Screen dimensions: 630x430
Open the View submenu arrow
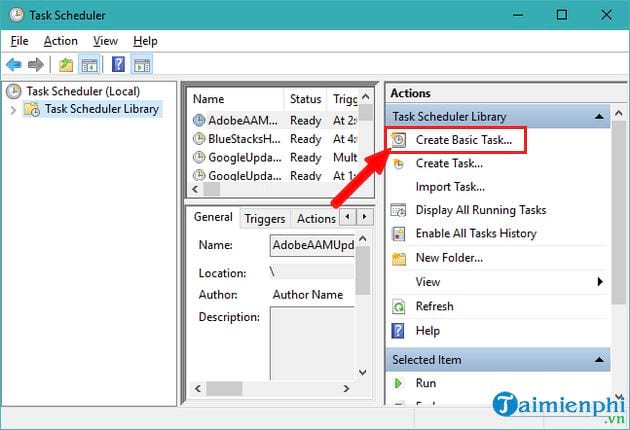pyautogui.click(x=600, y=282)
